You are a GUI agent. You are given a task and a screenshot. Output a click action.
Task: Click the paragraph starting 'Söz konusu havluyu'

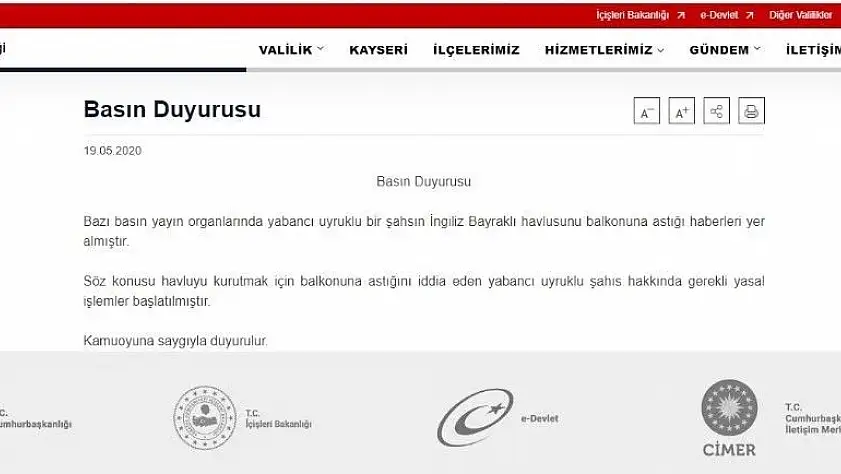coord(424,291)
